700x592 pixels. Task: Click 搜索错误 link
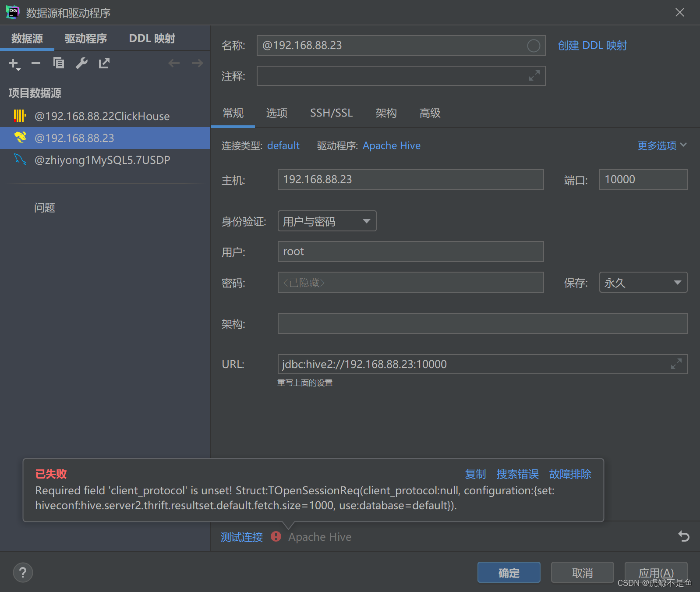point(517,474)
